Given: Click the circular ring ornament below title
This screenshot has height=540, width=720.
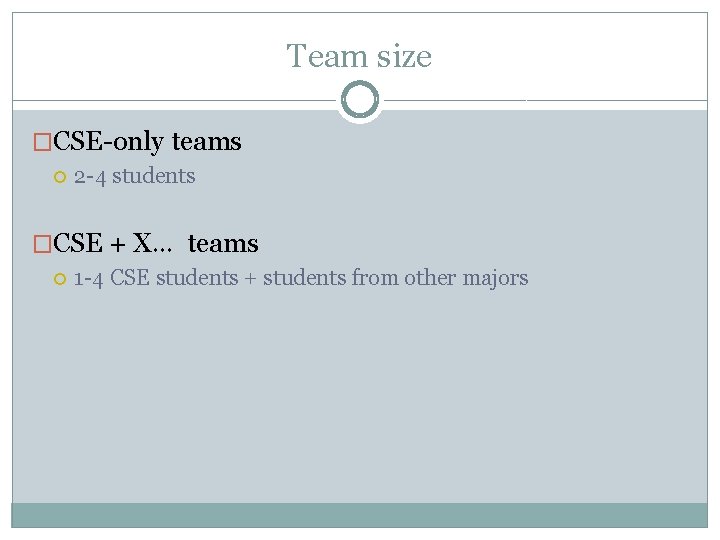Looking at the screenshot, I should (x=360, y=99).
